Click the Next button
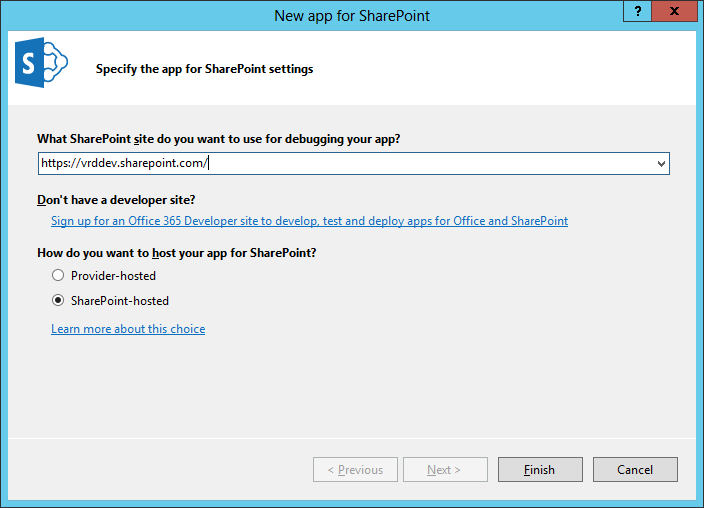This screenshot has height=508, width=704. (445, 469)
